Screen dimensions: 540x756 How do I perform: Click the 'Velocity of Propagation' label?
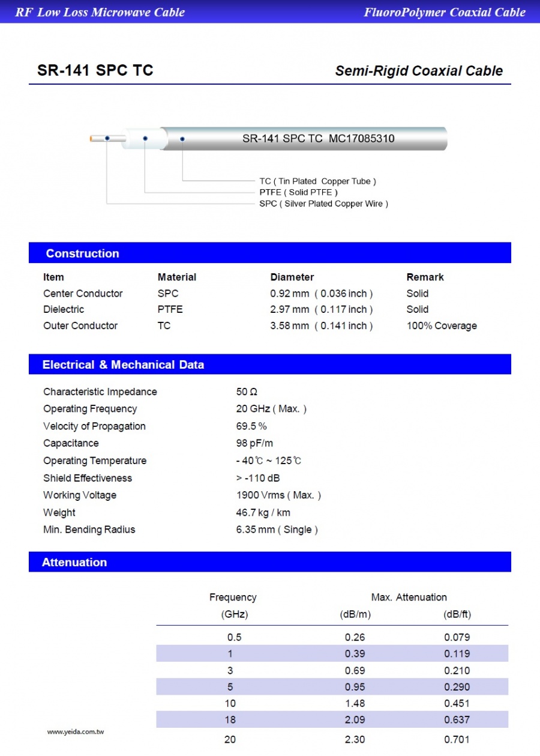click(x=94, y=426)
